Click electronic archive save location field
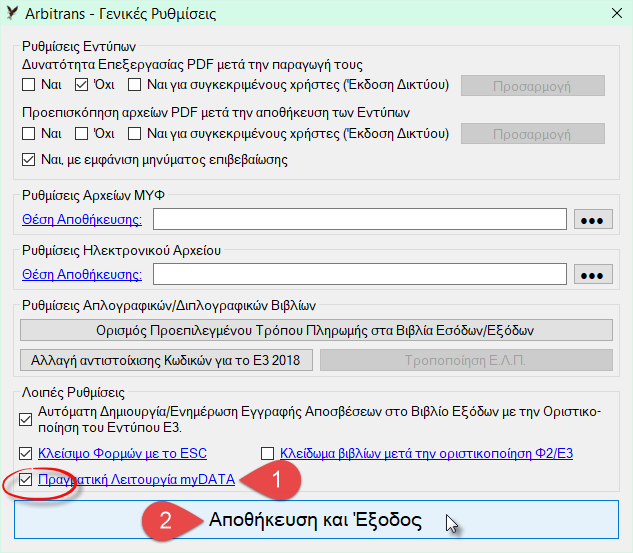Viewport: 633px width, 553px height. pos(360,274)
